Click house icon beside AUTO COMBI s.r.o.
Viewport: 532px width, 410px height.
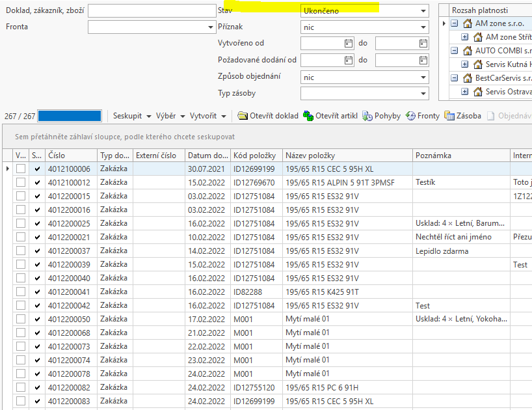[467, 51]
